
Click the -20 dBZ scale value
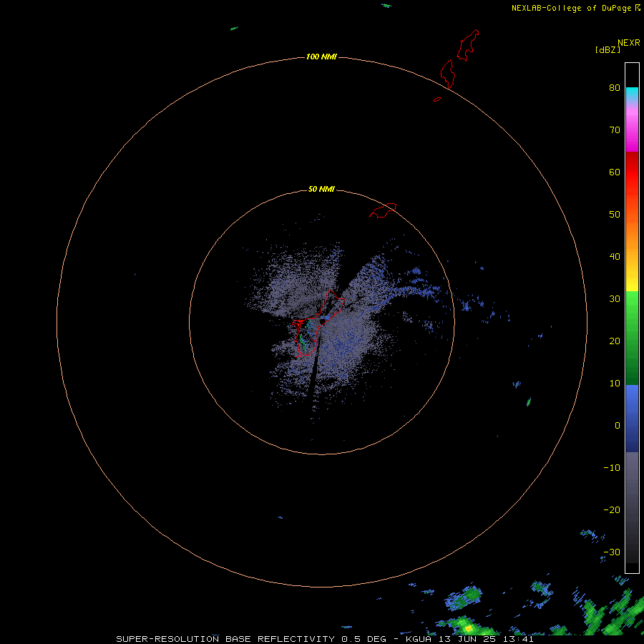(x=612, y=509)
